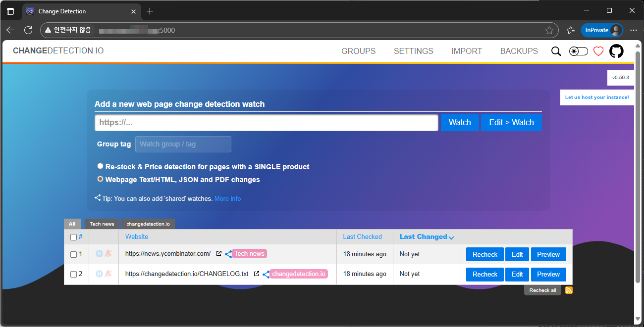644x327 pixels.
Task: Preview the CHANGELOG.txt watch
Action: pyautogui.click(x=548, y=274)
